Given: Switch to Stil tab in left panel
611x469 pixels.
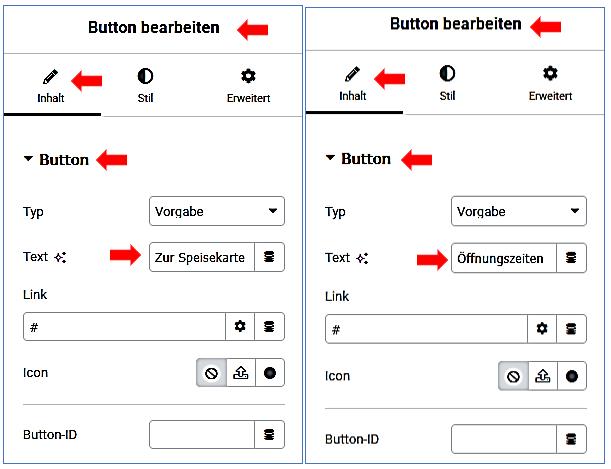Looking at the screenshot, I should pos(145,85).
